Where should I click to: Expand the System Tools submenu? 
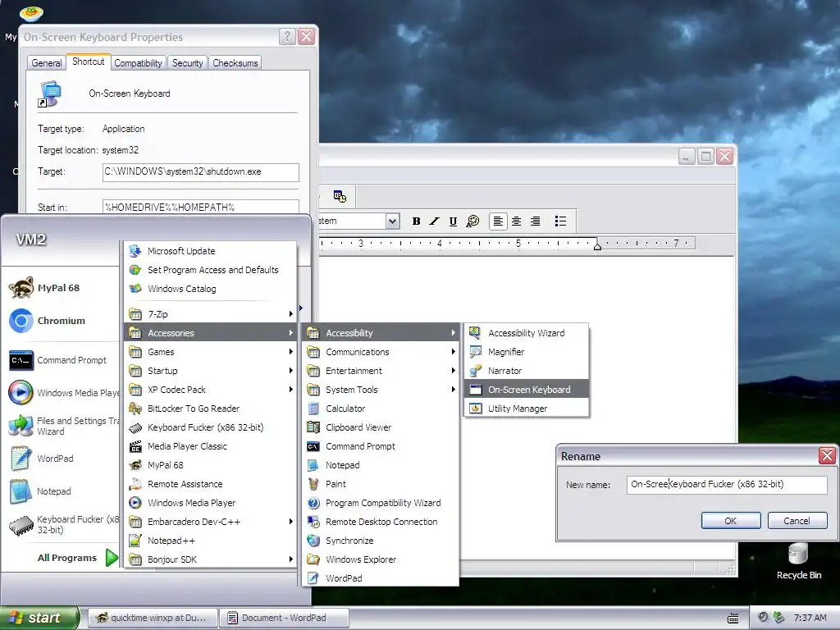coord(381,390)
